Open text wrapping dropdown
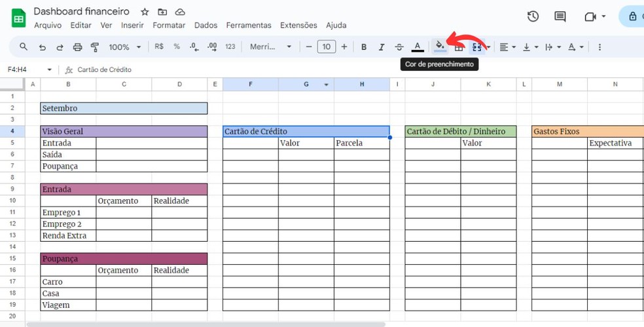This screenshot has width=644, height=327. [553, 47]
